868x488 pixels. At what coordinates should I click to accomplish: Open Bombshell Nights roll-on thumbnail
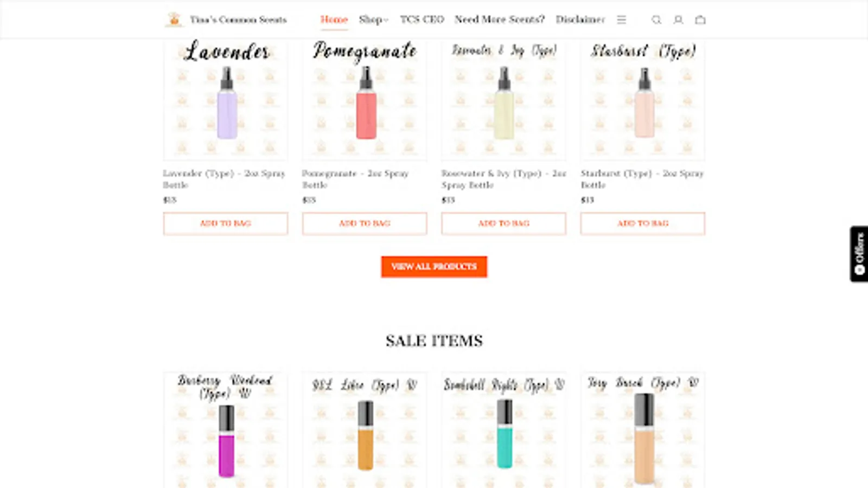tap(504, 429)
